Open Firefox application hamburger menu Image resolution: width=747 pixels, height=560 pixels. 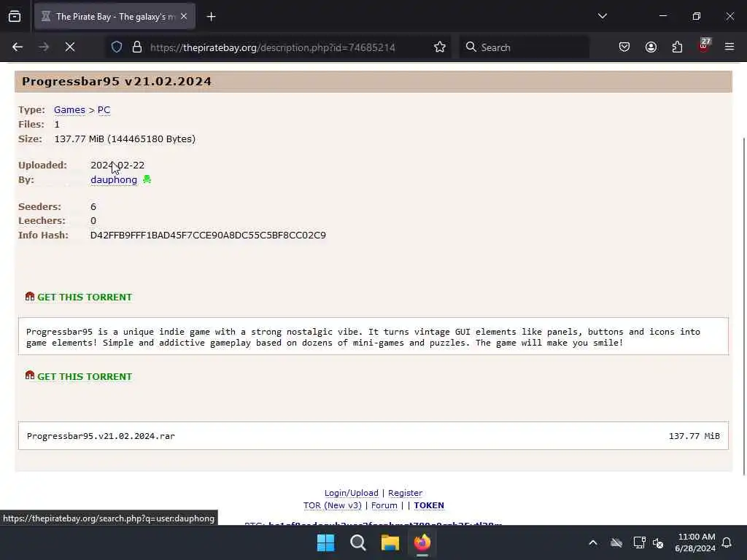click(729, 47)
